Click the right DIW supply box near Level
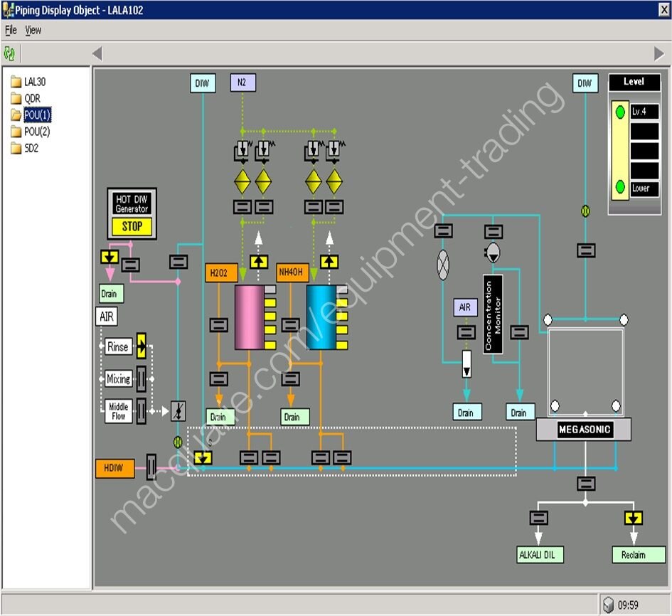The height and width of the screenshot is (616, 672). [x=585, y=83]
